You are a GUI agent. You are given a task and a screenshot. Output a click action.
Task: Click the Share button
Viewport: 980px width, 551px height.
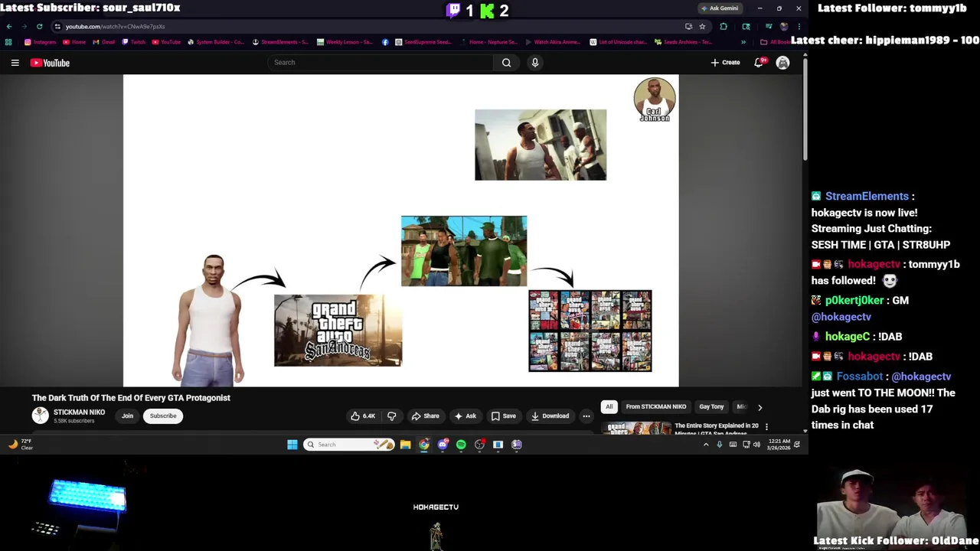point(425,416)
